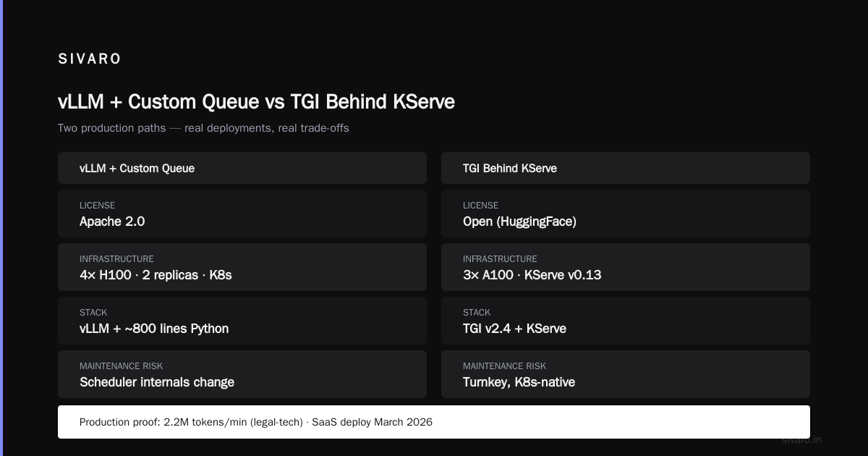Open the sivaro.in footer link
Screen dimensions: 868x456
[801, 439]
